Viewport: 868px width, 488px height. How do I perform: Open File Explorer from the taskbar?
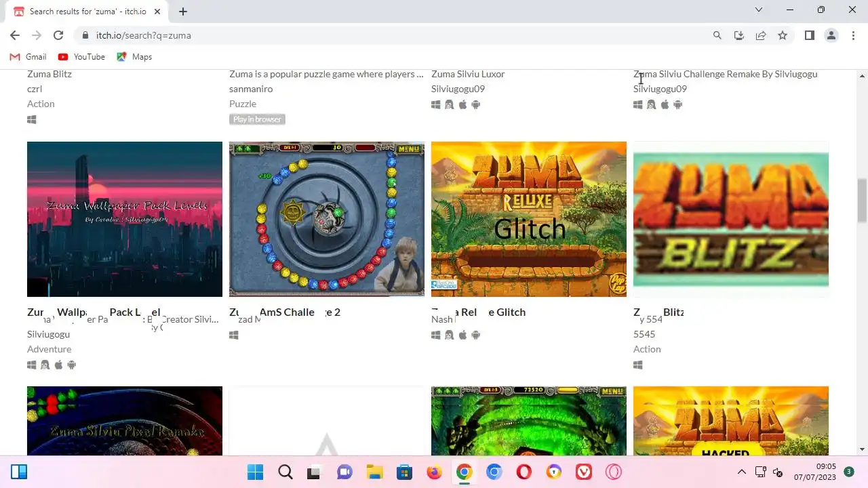pyautogui.click(x=374, y=472)
